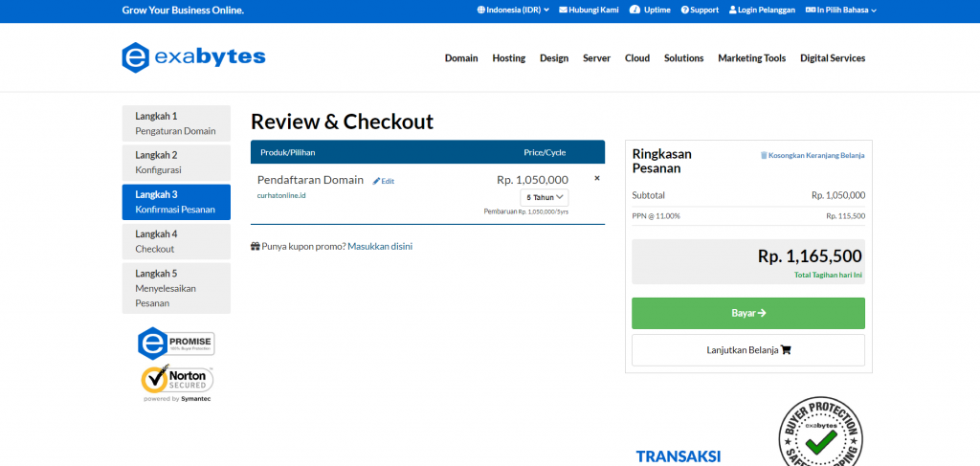The image size is (980, 466).
Task: Click the Exabytes logo
Action: 193,57
